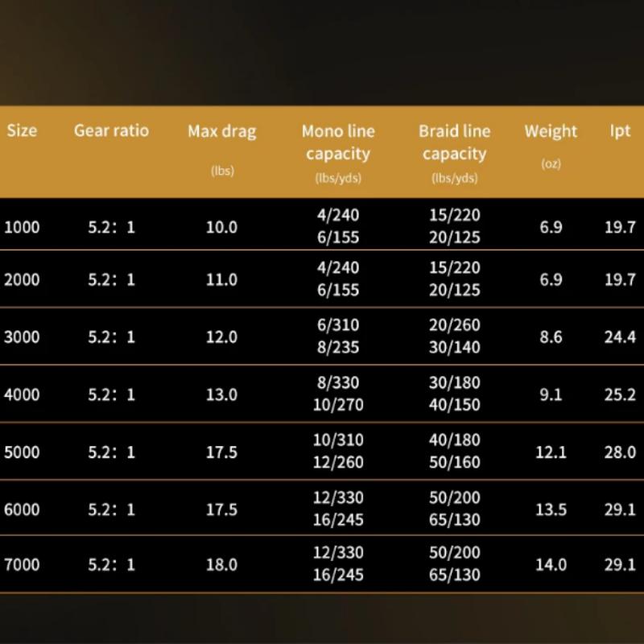This screenshot has width=644, height=644.
Task: Click the Weight column header
Action: coord(551,131)
